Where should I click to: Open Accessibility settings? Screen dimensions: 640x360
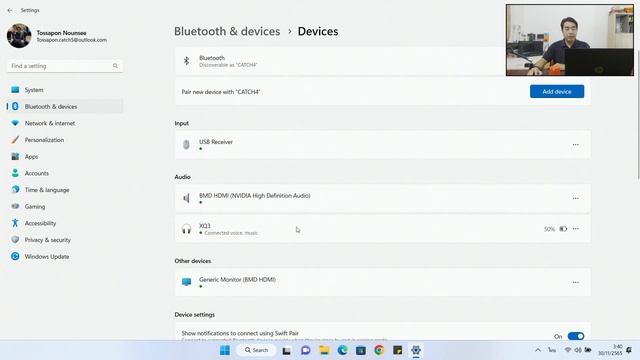coord(65,223)
